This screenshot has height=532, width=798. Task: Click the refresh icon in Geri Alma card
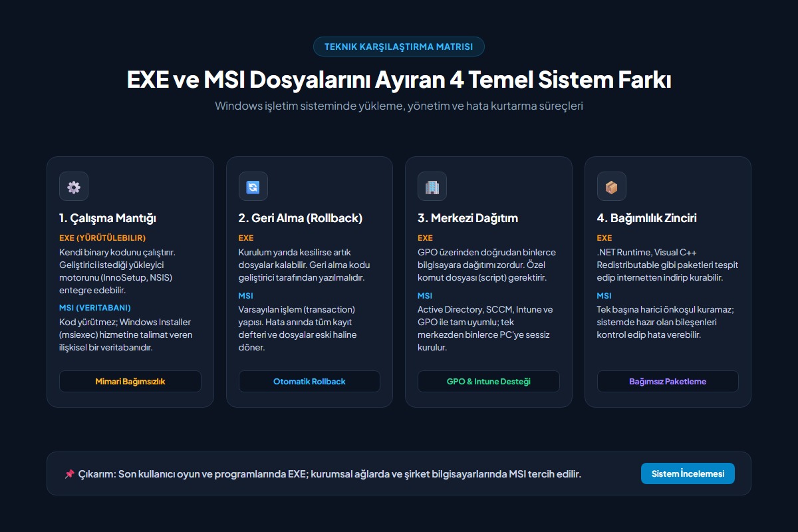coord(253,187)
